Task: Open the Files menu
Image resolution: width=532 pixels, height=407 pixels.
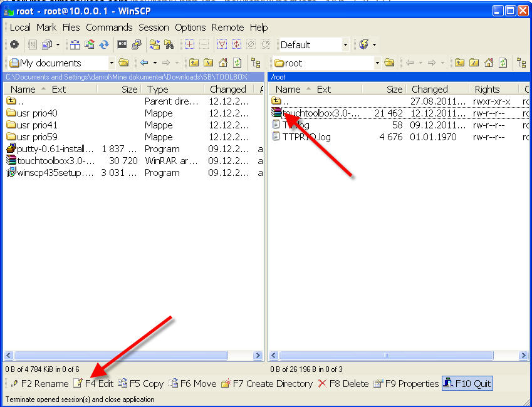Action: pos(71,27)
